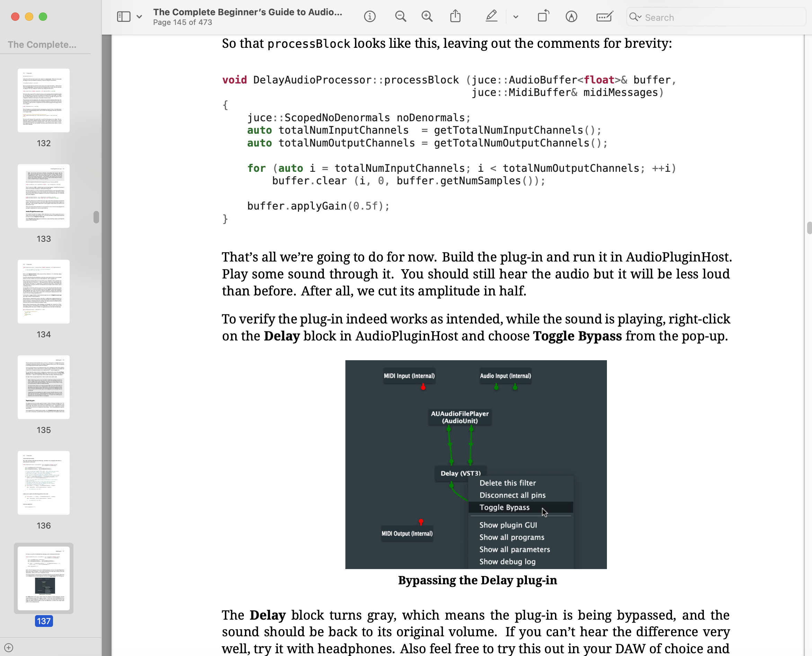Open form filling toolbar icon
This screenshot has width=812, height=656.
[604, 17]
